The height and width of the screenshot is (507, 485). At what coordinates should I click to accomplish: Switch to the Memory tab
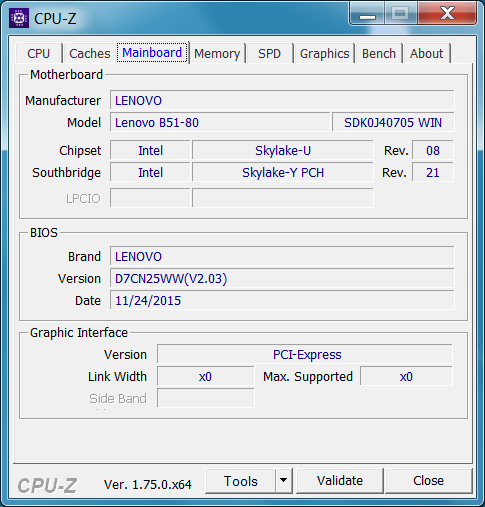click(217, 53)
